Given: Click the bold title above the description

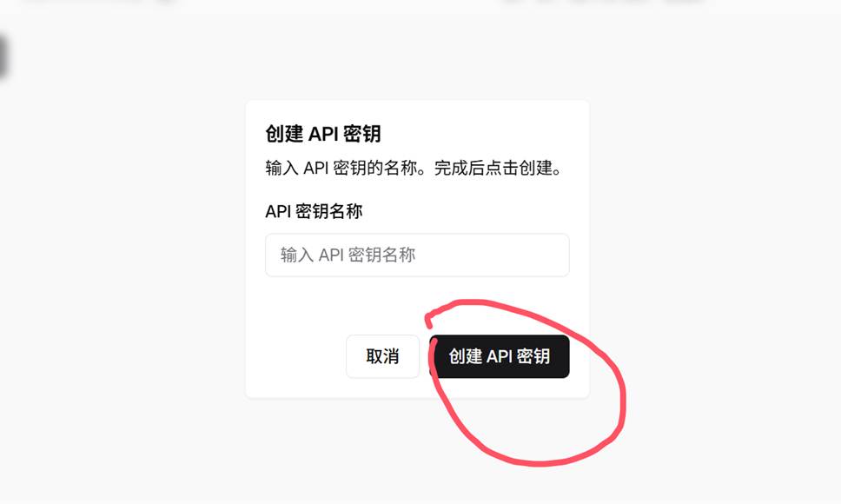Looking at the screenshot, I should point(323,134).
